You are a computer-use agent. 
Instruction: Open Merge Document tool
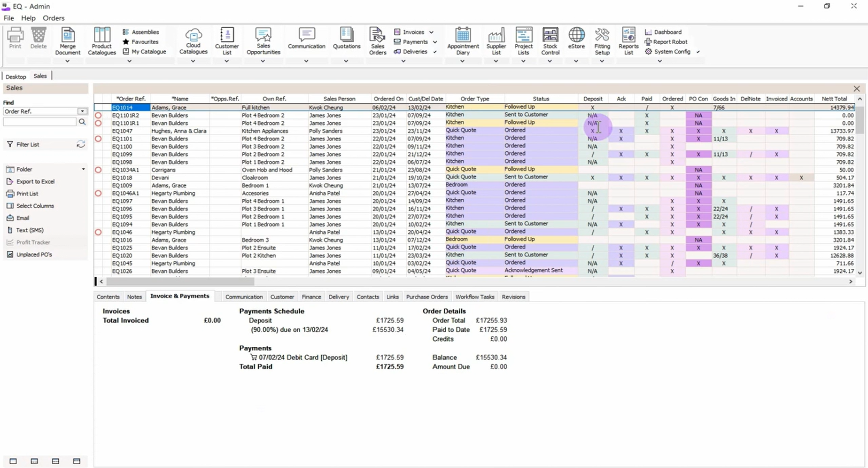click(68, 41)
